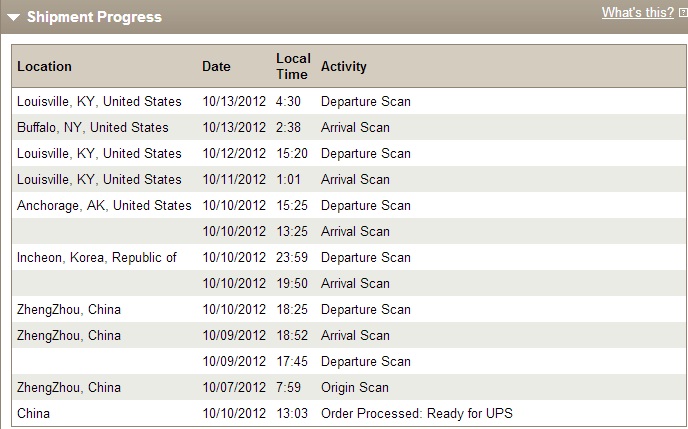Select the 10/07/2012 date cell
The height and width of the screenshot is (429, 688).
click(234, 387)
